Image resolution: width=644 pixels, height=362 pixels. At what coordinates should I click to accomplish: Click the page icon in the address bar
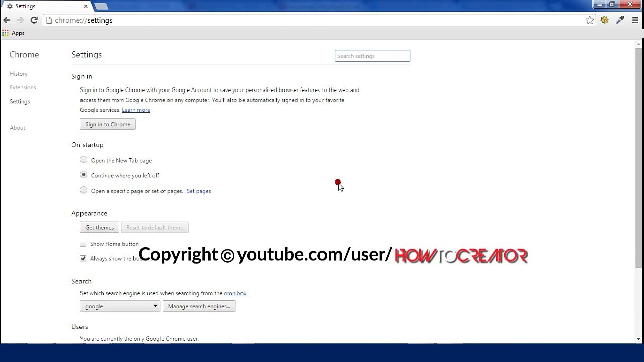point(49,20)
